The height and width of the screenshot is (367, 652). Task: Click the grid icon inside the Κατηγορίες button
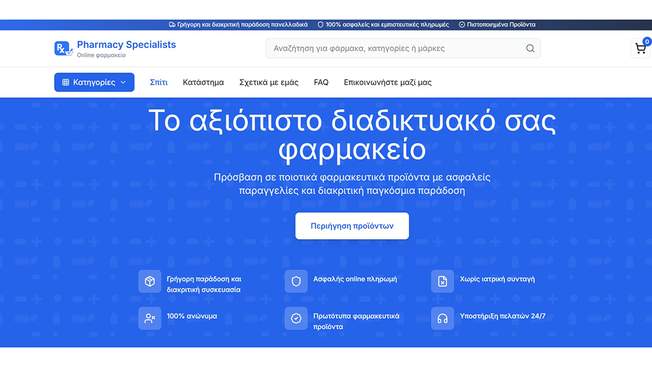pos(65,82)
